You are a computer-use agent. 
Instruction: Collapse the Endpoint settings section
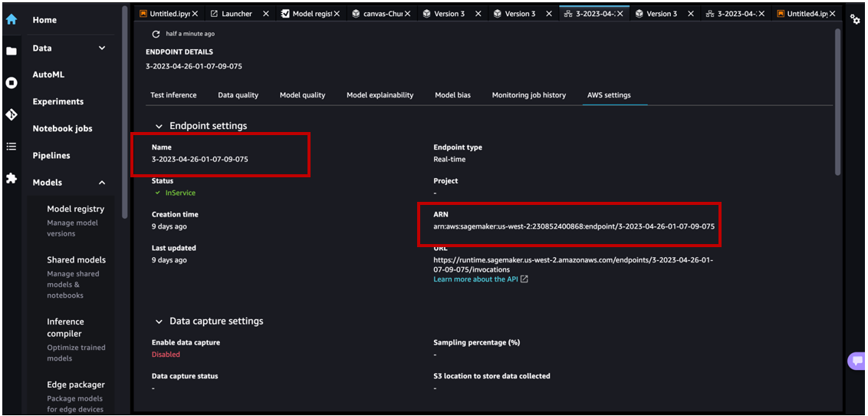coord(159,127)
